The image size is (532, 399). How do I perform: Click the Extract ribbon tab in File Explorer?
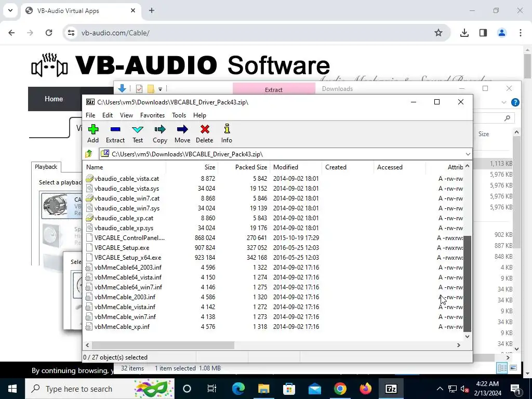tap(274, 89)
